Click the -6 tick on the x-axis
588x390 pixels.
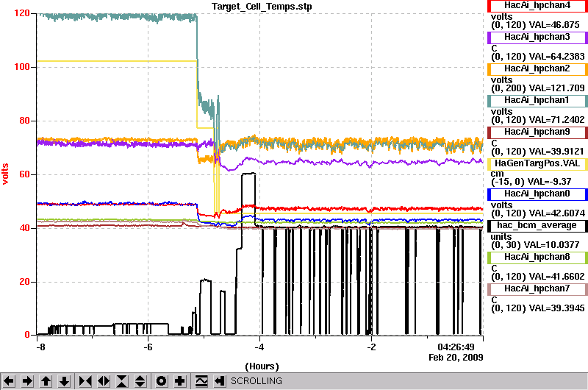coord(148,347)
